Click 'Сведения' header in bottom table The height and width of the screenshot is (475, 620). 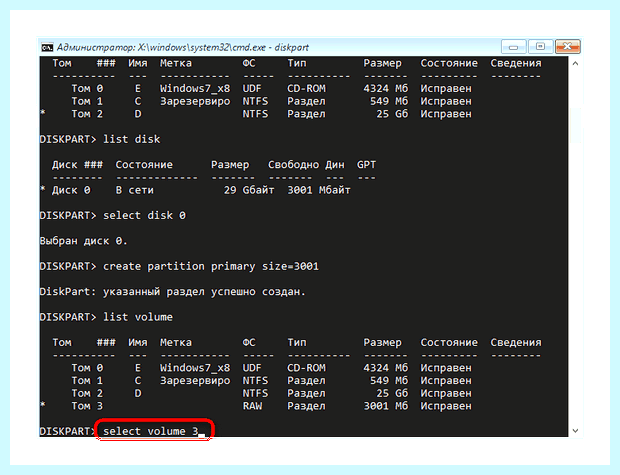(516, 343)
